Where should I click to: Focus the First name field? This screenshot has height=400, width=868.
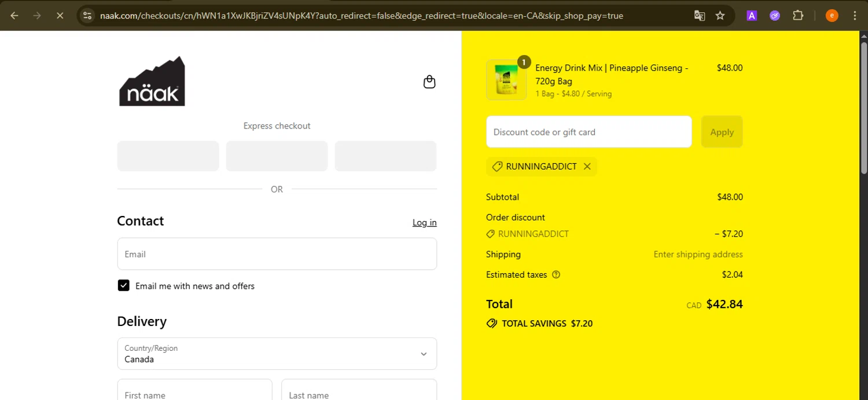(194, 390)
